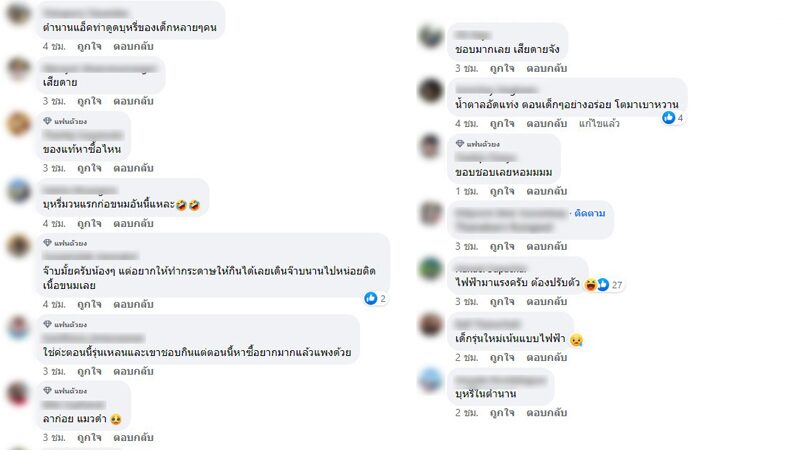Click '1 ชม.' timestamp
This screenshot has height=450, width=800.
(x=466, y=191)
